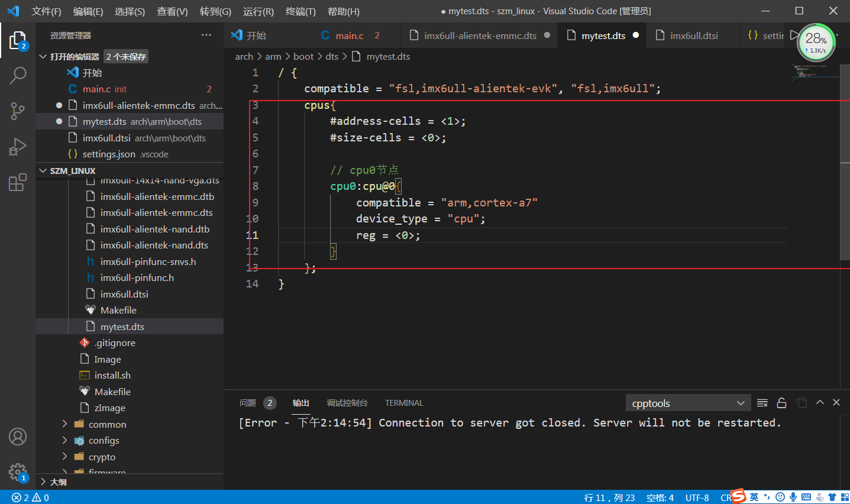
Task: Select main.c in Open Editors list
Action: [x=130, y=89]
